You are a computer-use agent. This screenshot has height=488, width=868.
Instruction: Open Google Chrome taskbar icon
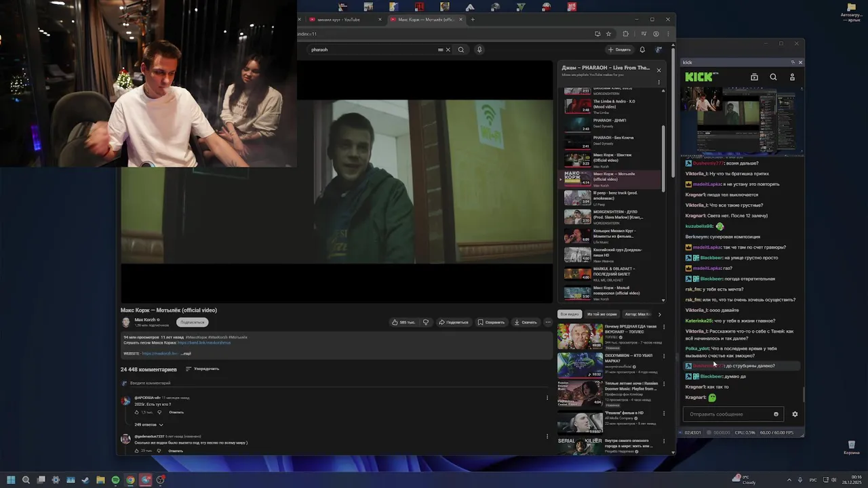130,480
